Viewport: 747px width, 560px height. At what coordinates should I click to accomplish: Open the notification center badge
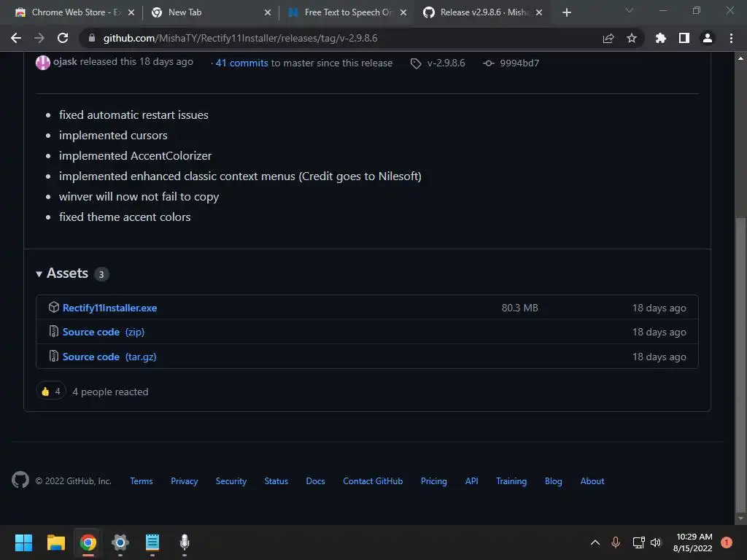point(726,542)
